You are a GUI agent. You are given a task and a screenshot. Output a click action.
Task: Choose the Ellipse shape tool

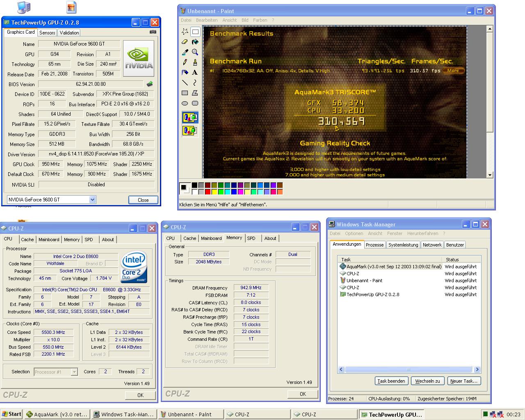(185, 103)
